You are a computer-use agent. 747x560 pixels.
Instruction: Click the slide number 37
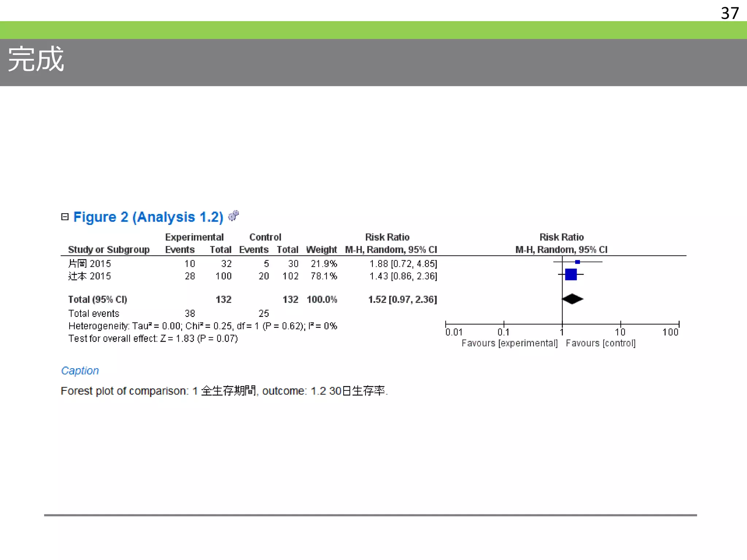[x=729, y=13]
